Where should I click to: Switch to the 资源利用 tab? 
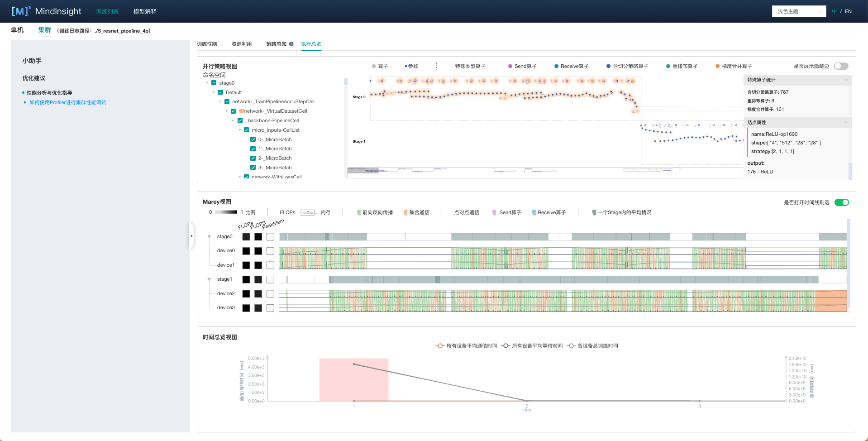241,44
